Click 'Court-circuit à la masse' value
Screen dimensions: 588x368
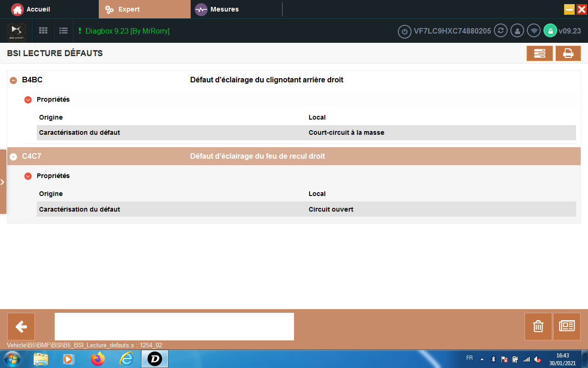click(x=346, y=132)
